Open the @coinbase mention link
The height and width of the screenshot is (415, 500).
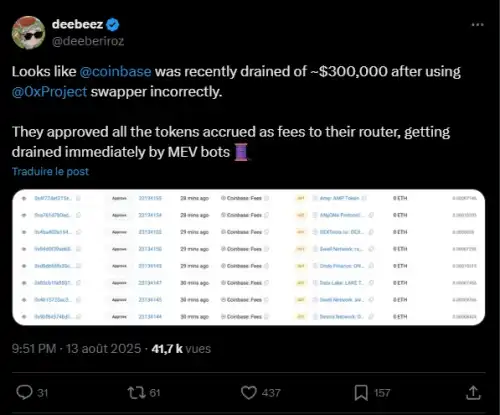(x=115, y=72)
